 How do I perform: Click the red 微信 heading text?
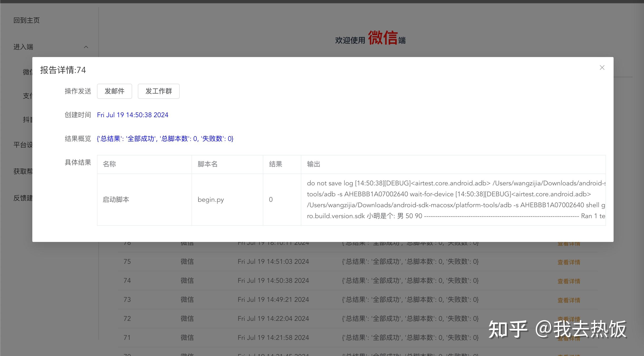(383, 38)
